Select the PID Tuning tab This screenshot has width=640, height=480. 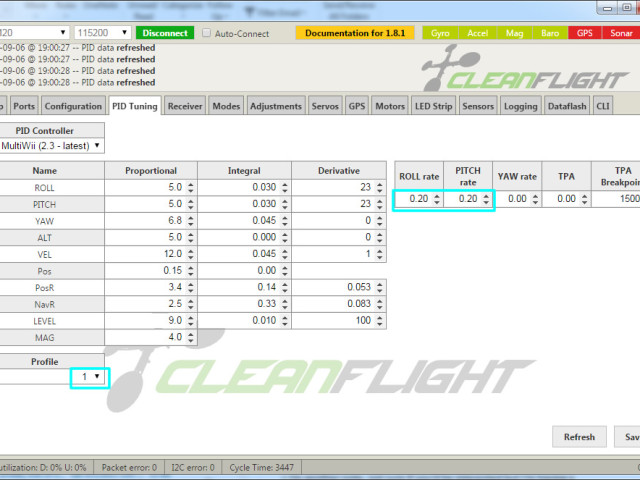(135, 106)
